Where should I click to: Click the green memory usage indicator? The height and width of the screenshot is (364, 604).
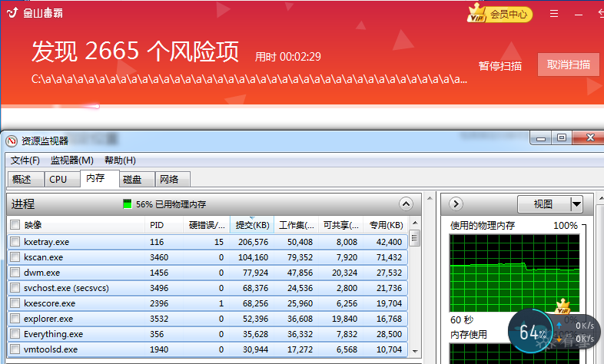coord(127,204)
